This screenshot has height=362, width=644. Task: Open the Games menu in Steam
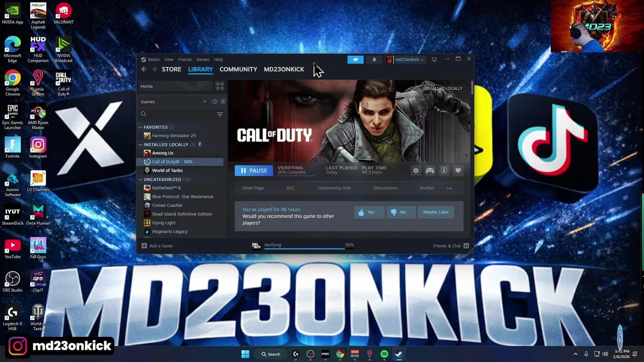pyautogui.click(x=203, y=59)
